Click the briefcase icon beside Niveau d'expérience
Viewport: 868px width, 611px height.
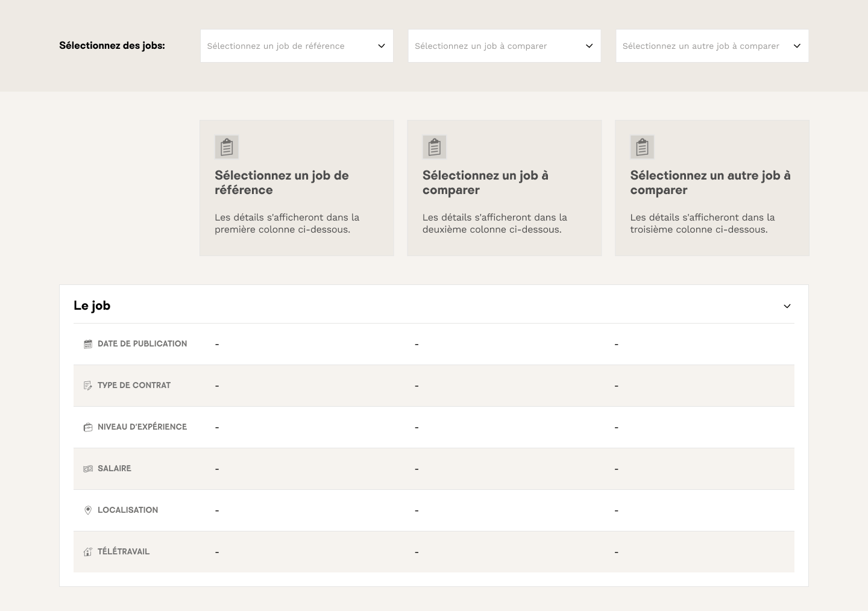(88, 427)
